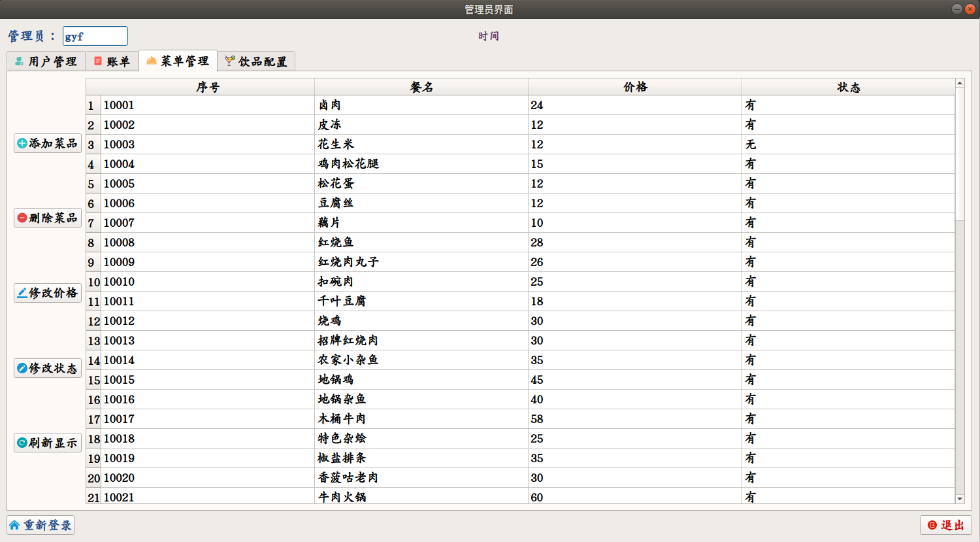Click the plus icon on 添加菜品
The width and height of the screenshot is (980, 542).
click(22, 143)
